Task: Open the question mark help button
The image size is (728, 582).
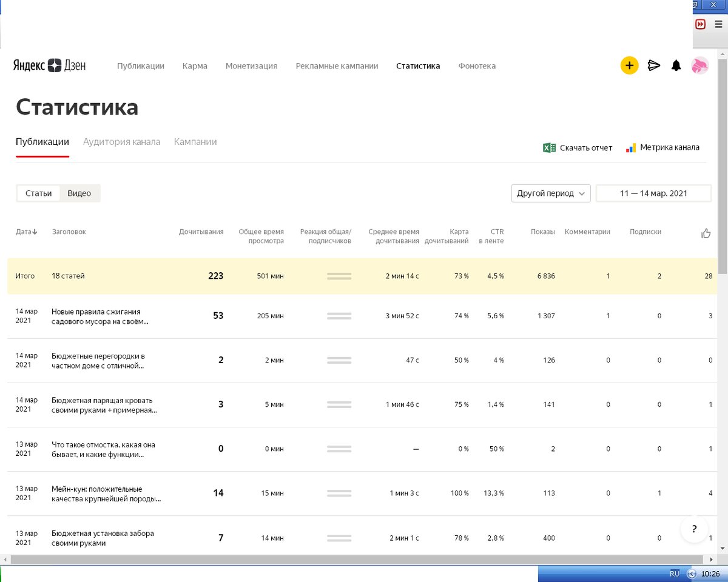Action: click(695, 529)
